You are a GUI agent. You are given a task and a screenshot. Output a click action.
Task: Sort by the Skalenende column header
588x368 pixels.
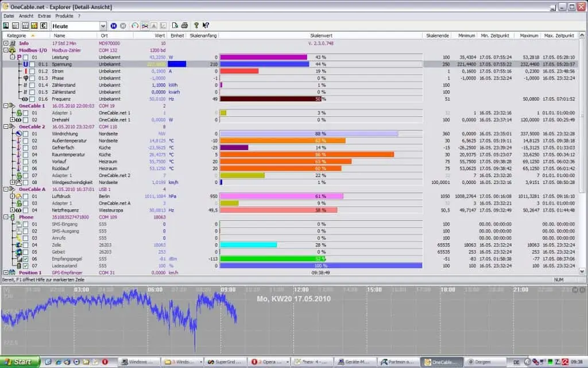tap(437, 35)
